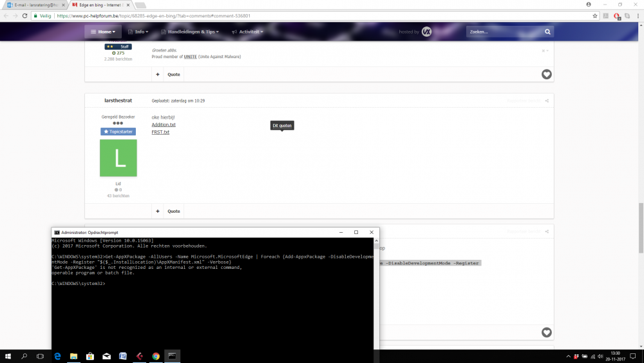
Task: Launch Microsoft Edge from the taskbar
Action: tap(57, 356)
